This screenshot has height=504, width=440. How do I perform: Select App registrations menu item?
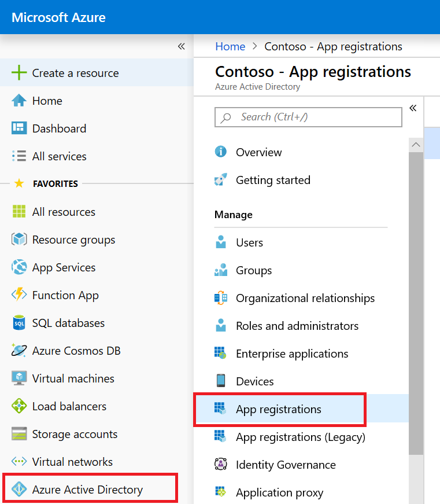click(301, 409)
